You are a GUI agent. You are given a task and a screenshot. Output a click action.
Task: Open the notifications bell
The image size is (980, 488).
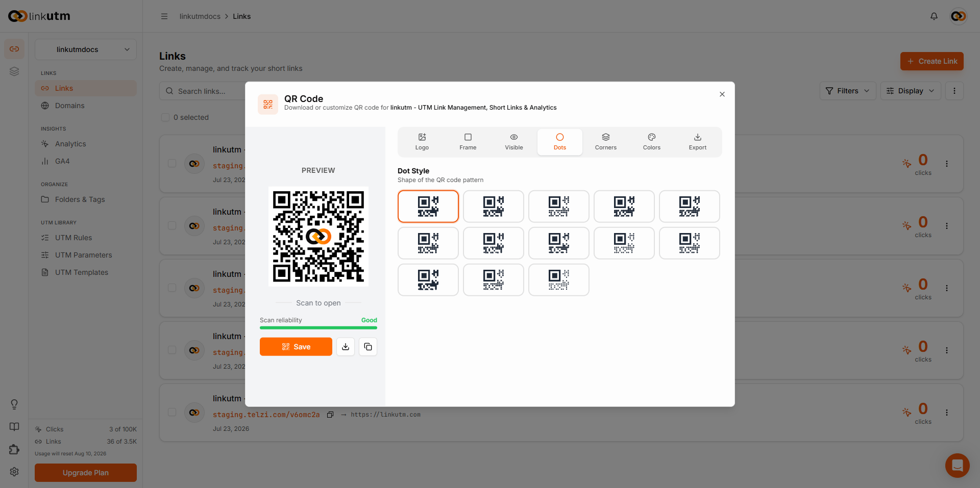[x=934, y=16]
